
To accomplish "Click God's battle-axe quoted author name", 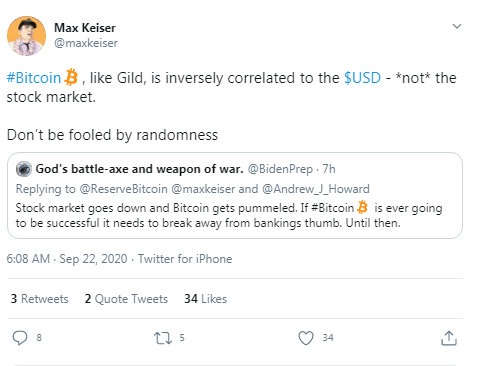I will click(140, 169).
